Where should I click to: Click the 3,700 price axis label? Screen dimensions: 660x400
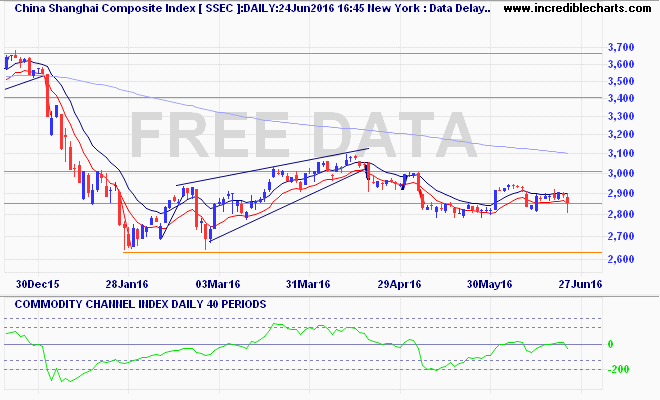[x=621, y=47]
